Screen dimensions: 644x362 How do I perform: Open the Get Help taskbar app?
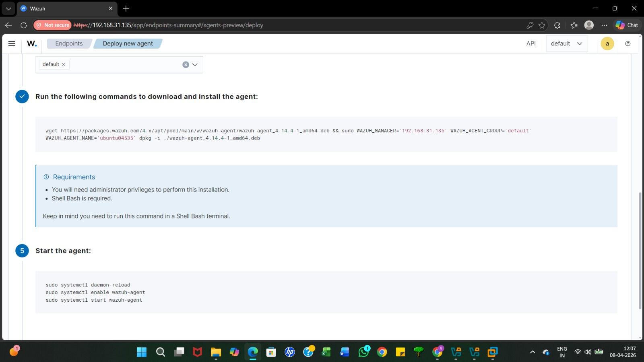click(x=309, y=352)
